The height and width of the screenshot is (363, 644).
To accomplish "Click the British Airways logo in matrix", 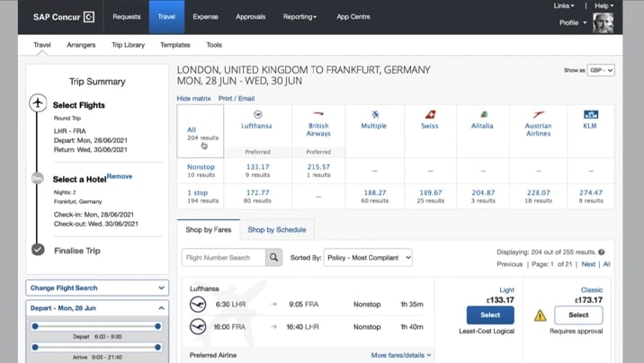I will coord(318,113).
